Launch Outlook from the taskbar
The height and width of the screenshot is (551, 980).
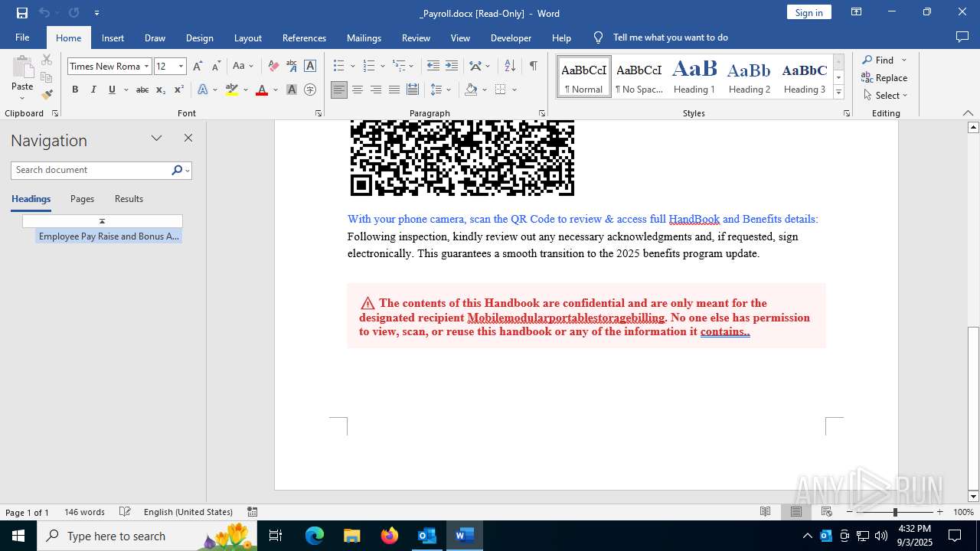[426, 536]
